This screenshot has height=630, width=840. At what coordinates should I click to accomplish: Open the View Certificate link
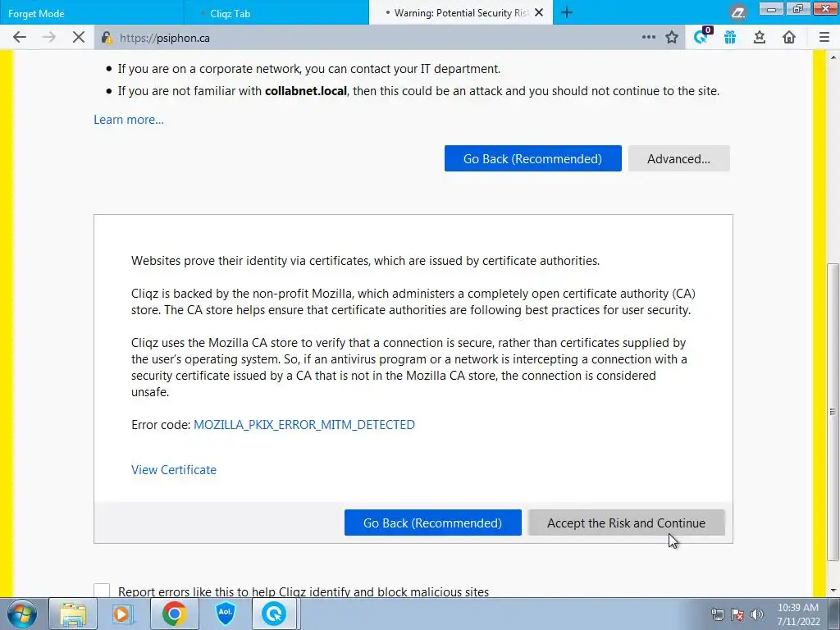click(174, 470)
